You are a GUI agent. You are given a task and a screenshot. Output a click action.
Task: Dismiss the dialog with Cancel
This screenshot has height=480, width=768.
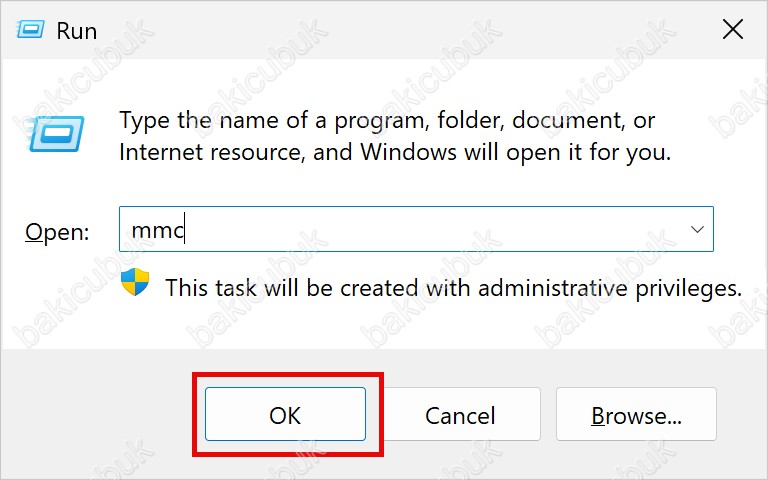coord(460,414)
